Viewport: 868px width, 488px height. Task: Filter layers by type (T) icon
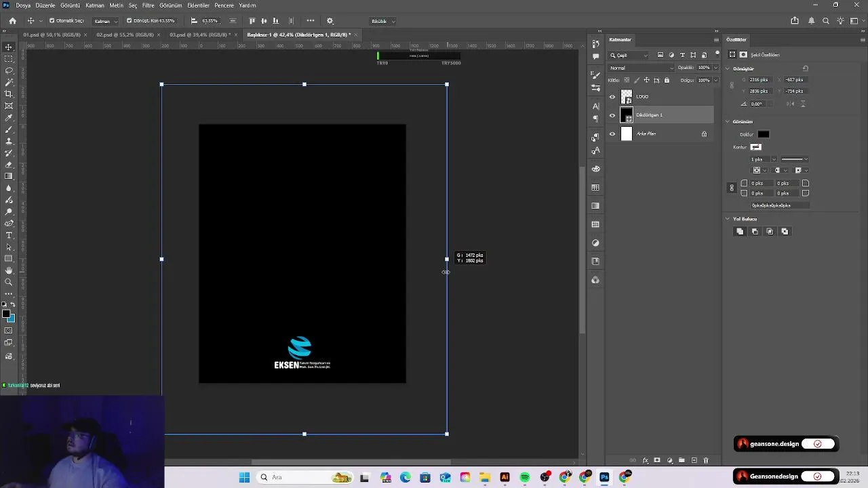coord(682,55)
